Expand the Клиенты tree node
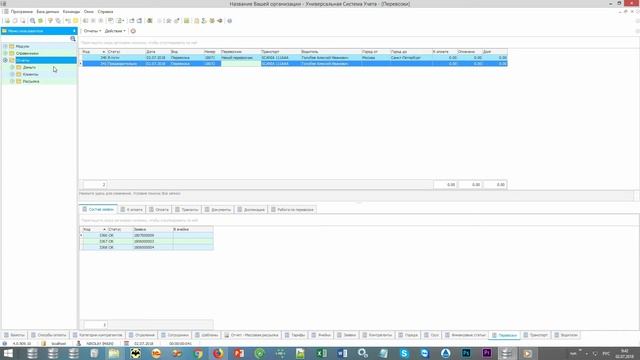The width and height of the screenshot is (640, 360). pyautogui.click(x=12, y=74)
